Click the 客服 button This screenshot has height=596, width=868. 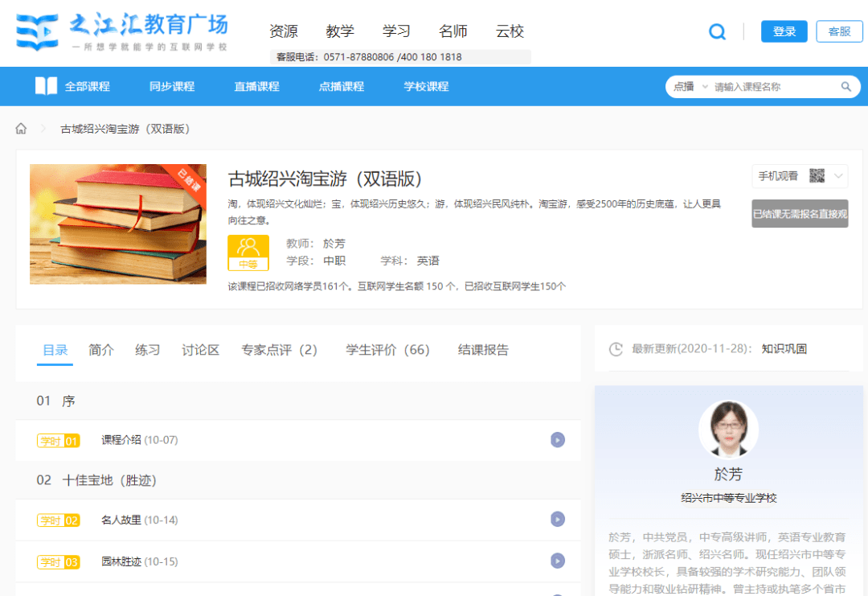click(x=839, y=31)
